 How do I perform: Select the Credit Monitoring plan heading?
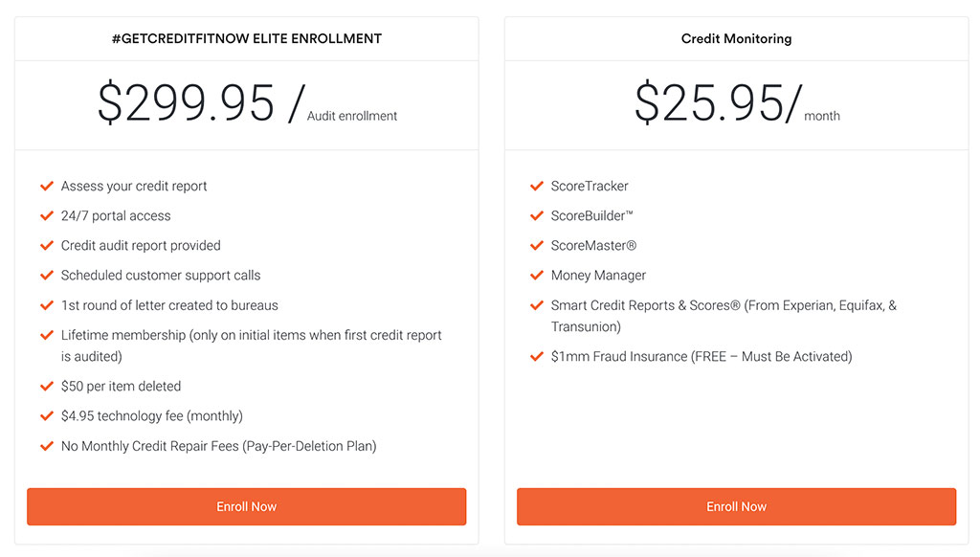tap(736, 39)
